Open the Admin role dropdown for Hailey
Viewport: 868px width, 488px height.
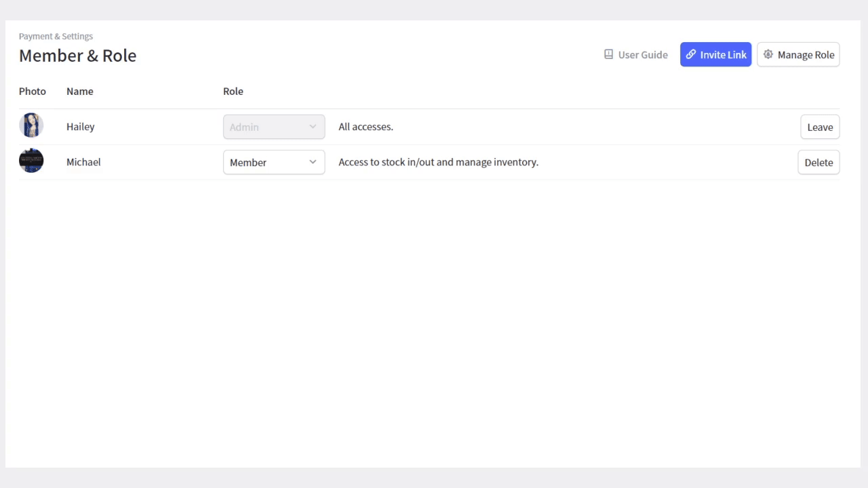273,127
